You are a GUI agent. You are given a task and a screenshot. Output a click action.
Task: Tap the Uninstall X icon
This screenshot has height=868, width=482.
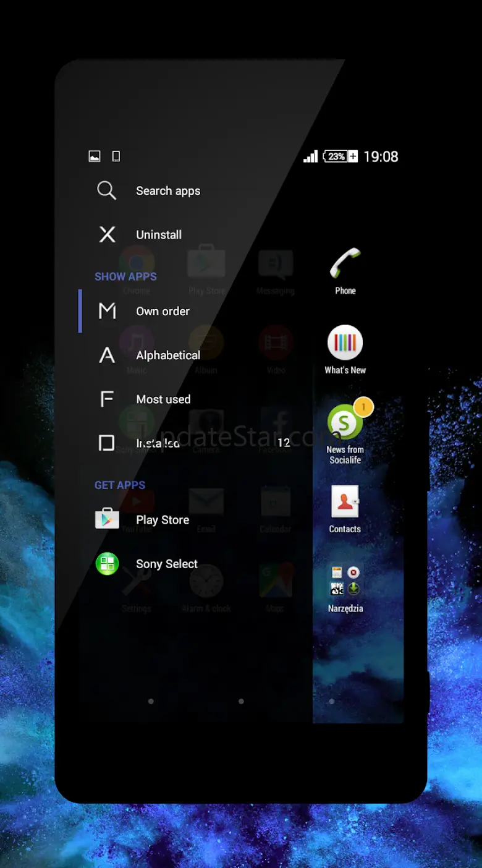[107, 234]
